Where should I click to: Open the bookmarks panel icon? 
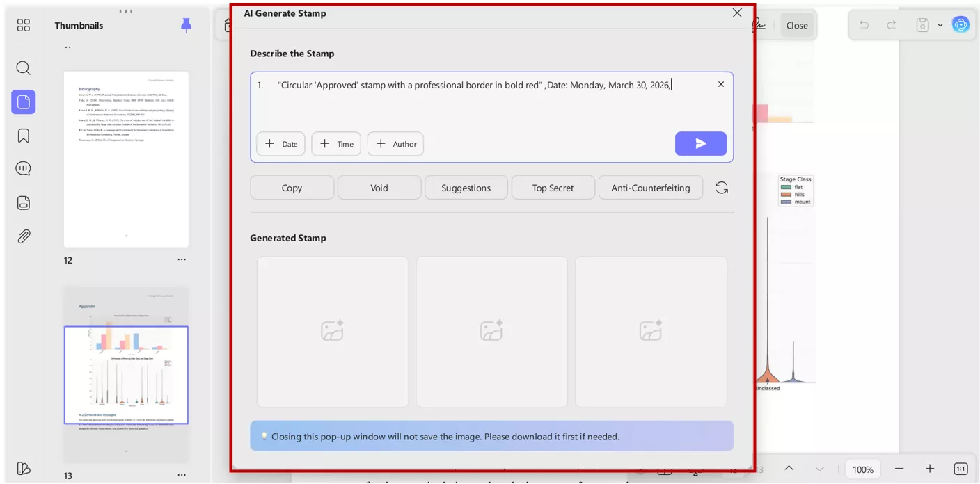tap(24, 136)
